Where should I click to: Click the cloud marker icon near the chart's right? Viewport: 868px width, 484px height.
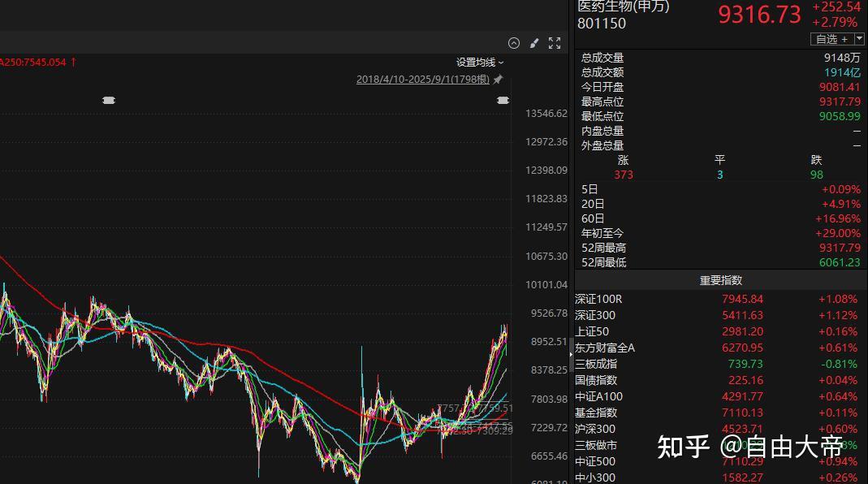[x=503, y=100]
